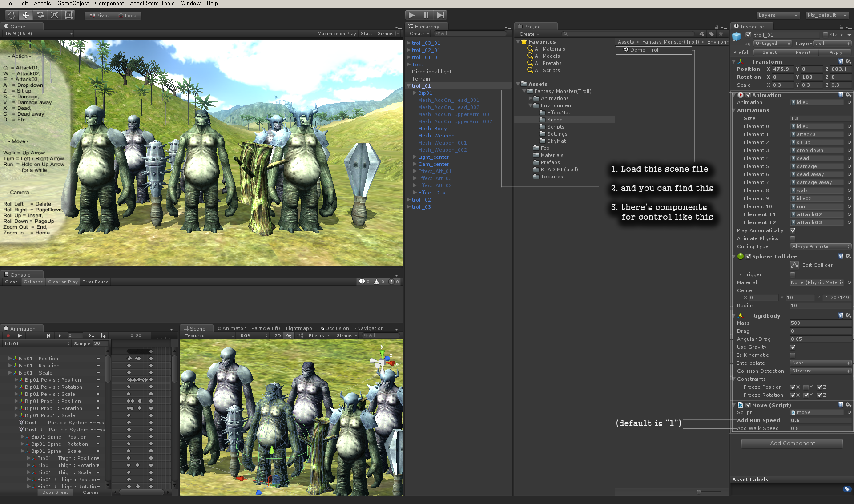Open the Tag Untagged dropdown
The height and width of the screenshot is (504, 854).
point(773,44)
